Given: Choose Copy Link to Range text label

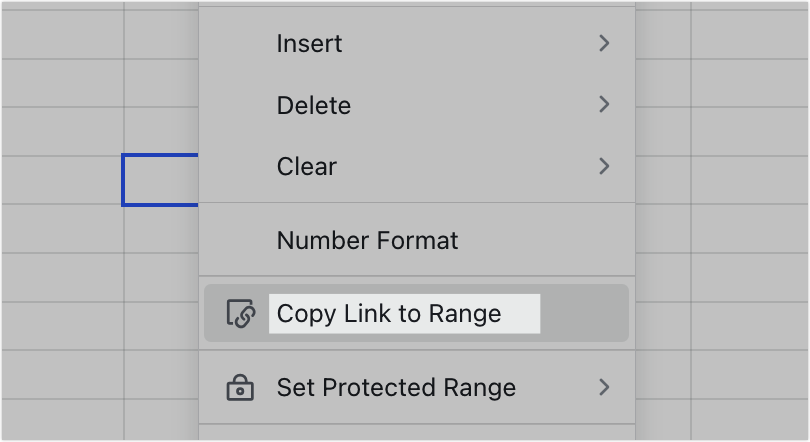Looking at the screenshot, I should (389, 313).
